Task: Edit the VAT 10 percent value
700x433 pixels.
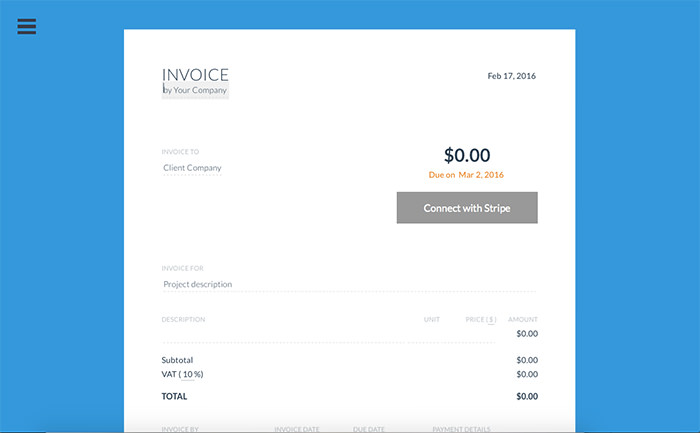Action: (x=188, y=375)
